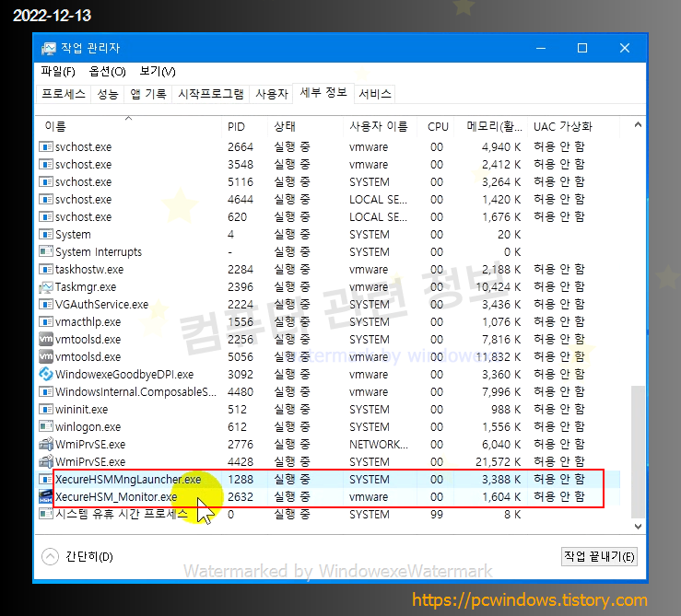This screenshot has height=616, width=681.
Task: Click the vertical scrollbar thumb
Action: pyautogui.click(x=638, y=451)
